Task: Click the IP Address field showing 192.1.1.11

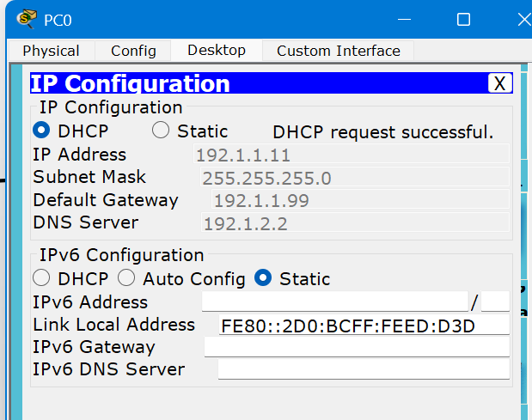Action: pyautogui.click(x=351, y=155)
